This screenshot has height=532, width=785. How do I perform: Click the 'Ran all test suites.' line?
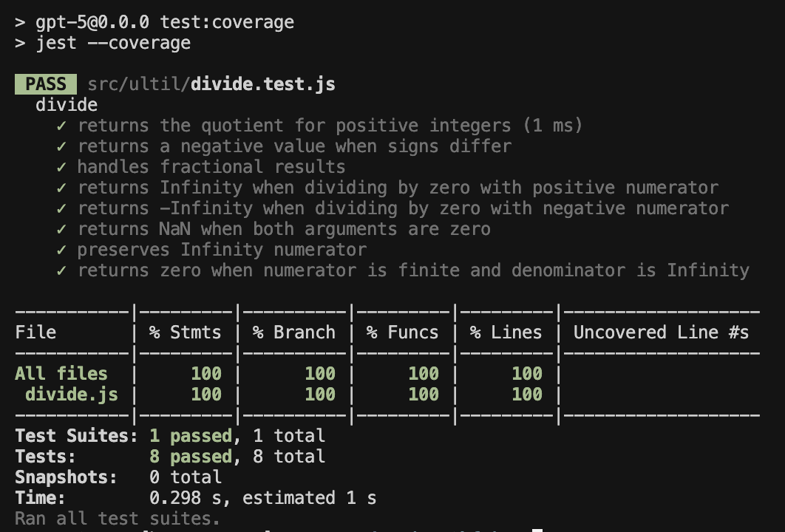pyautogui.click(x=118, y=519)
